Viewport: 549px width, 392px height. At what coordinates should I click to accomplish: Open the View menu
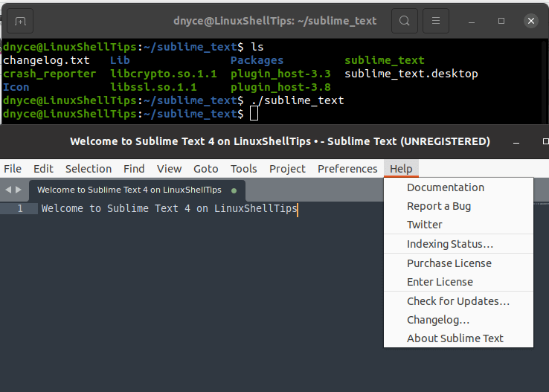tap(170, 169)
